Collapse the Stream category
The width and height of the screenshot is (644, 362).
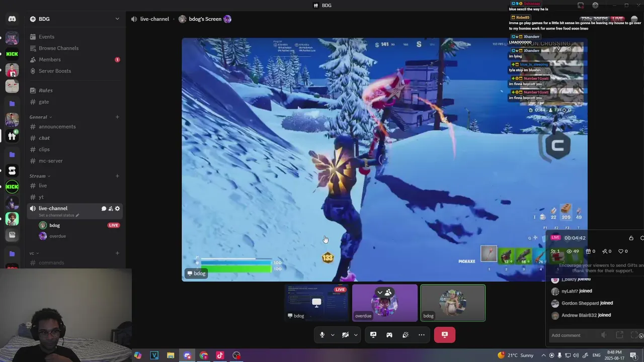[40, 176]
